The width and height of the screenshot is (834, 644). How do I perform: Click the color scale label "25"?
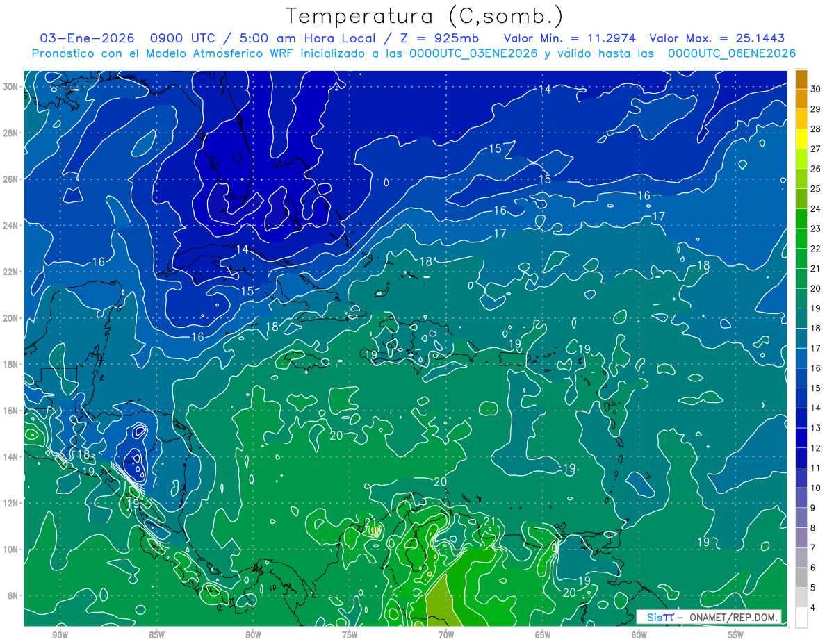[x=815, y=189]
